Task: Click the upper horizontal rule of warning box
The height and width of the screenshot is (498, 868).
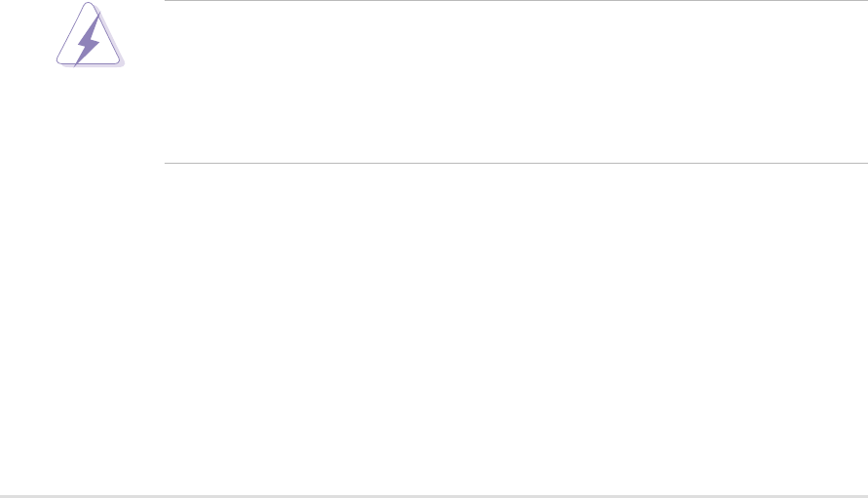Action: (516, 1)
